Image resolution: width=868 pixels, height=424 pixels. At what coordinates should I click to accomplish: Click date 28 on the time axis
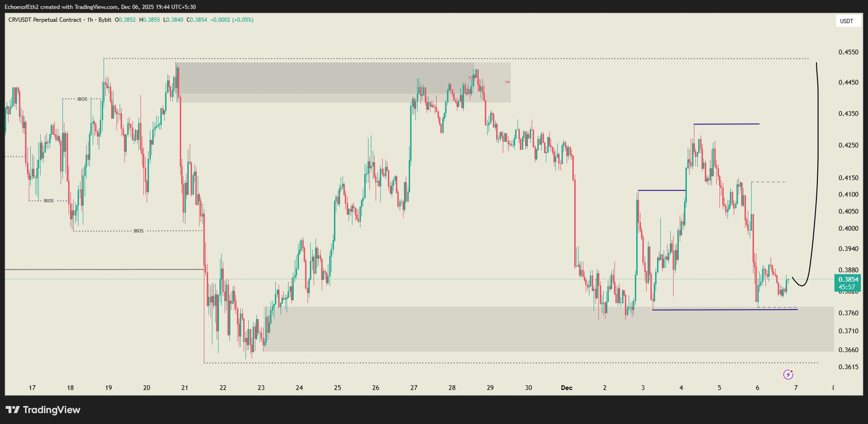(452, 388)
